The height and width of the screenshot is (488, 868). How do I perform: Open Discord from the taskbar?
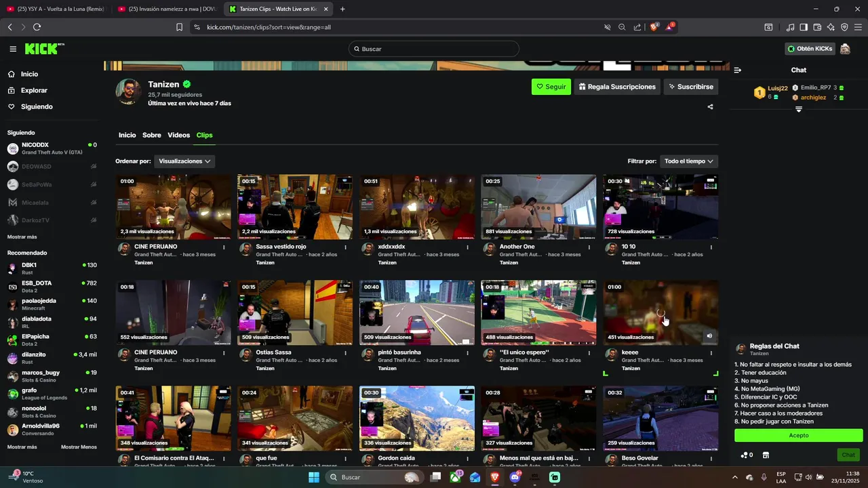click(x=515, y=477)
